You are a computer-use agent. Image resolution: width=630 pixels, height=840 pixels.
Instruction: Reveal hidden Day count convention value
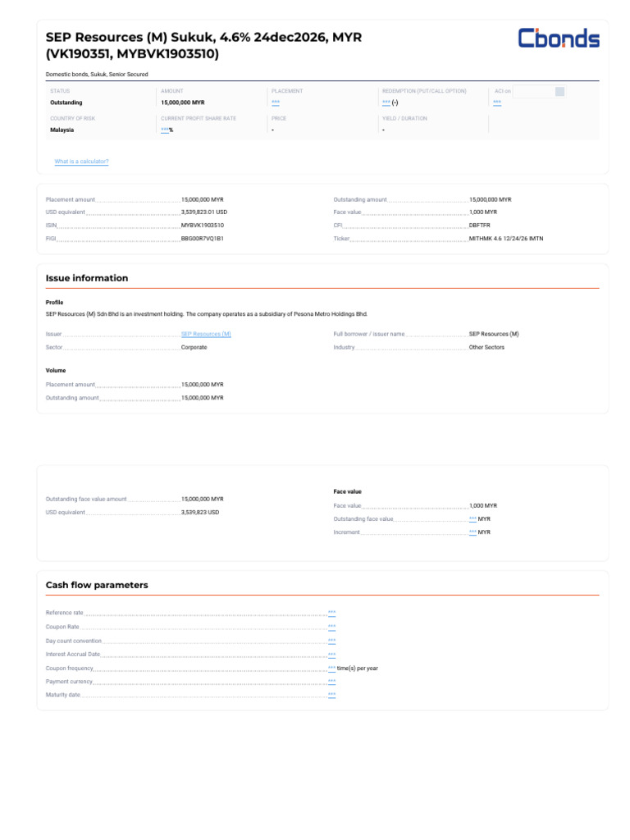[x=331, y=641]
